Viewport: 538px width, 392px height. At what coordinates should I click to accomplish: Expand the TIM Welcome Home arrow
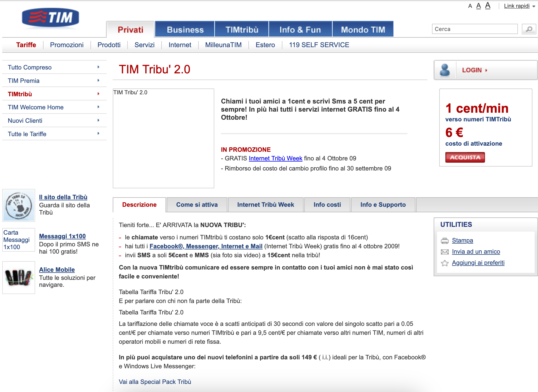tap(99, 107)
